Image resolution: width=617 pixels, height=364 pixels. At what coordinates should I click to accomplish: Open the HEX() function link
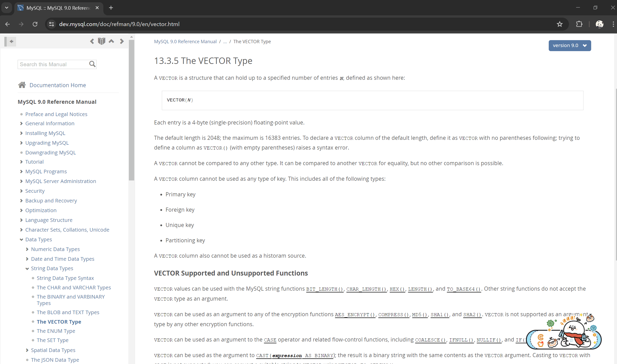coord(397,289)
